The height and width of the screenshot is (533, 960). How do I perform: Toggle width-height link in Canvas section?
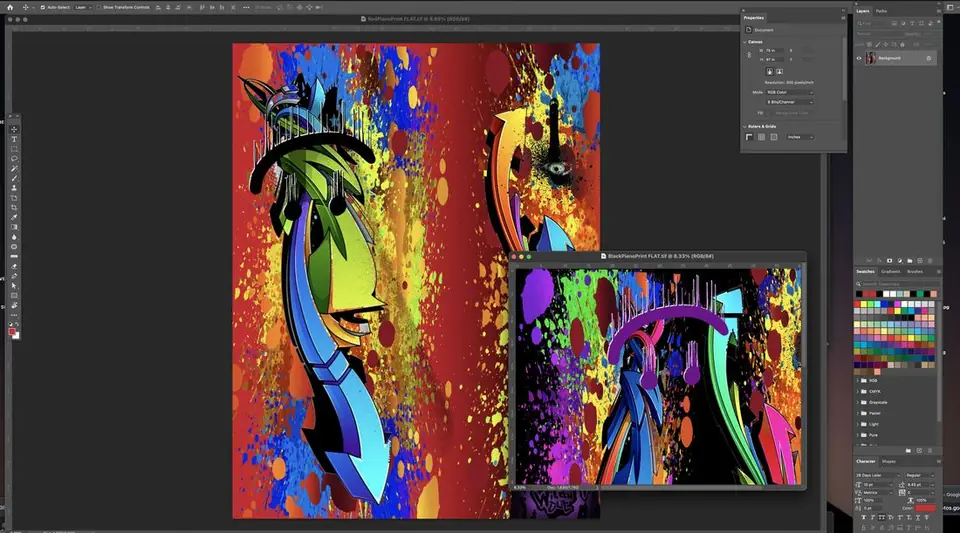click(749, 54)
